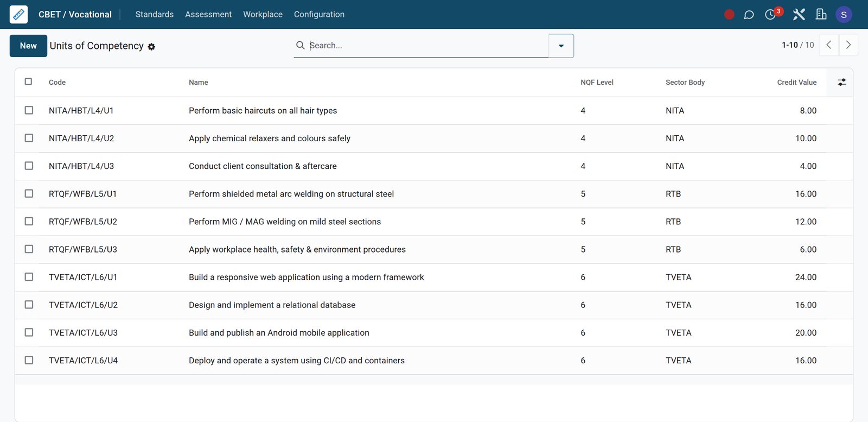The height and width of the screenshot is (422, 868).
Task: Open the debug tools wrench icon
Action: 799,15
